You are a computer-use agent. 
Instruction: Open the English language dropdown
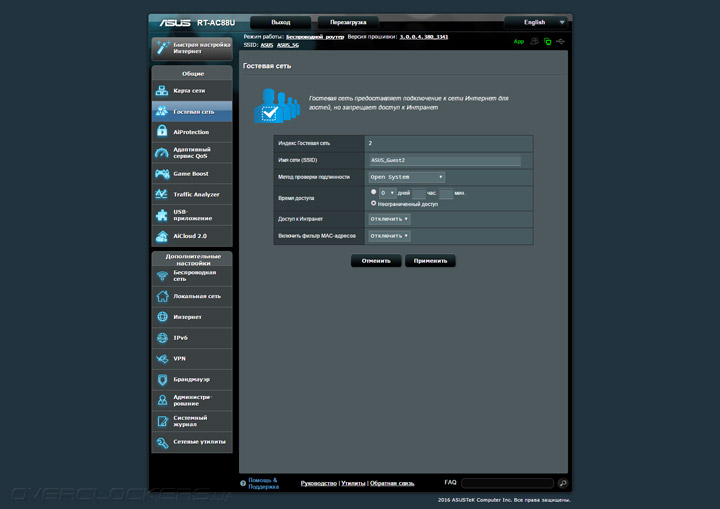535,22
